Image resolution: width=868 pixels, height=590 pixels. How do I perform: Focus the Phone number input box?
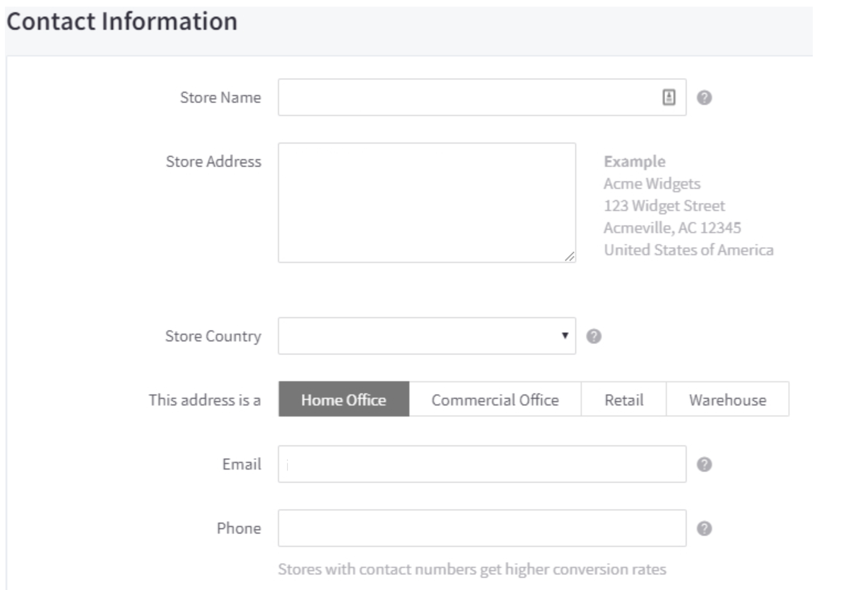pos(482,529)
